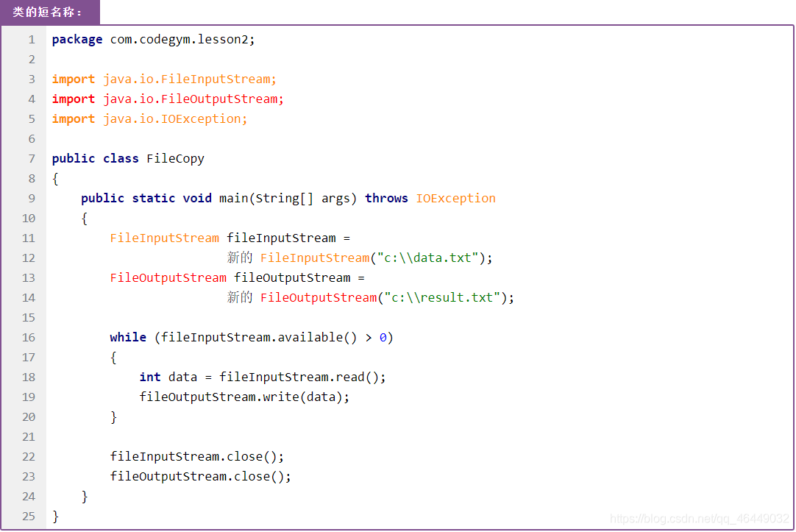Click line number 19 in gutter
The image size is (796, 532).
[x=29, y=397]
